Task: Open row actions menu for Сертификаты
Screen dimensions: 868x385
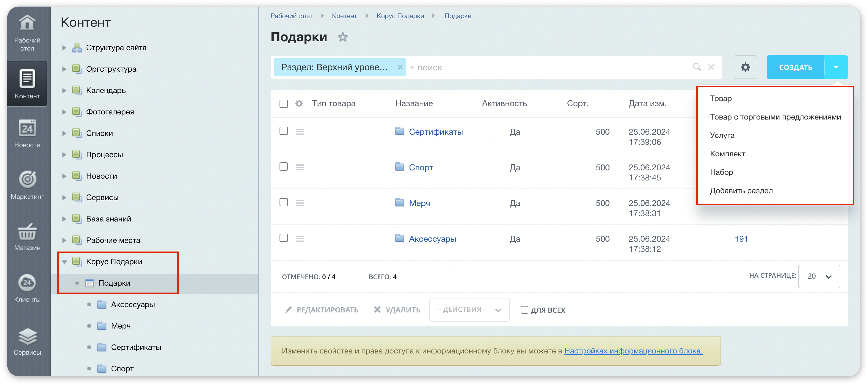Action: 300,132
